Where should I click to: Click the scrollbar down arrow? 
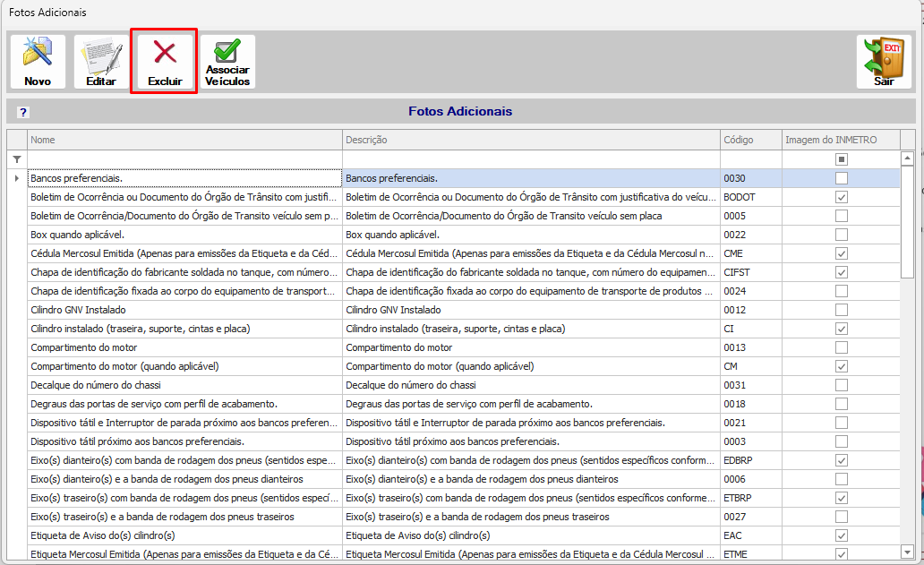point(908,552)
